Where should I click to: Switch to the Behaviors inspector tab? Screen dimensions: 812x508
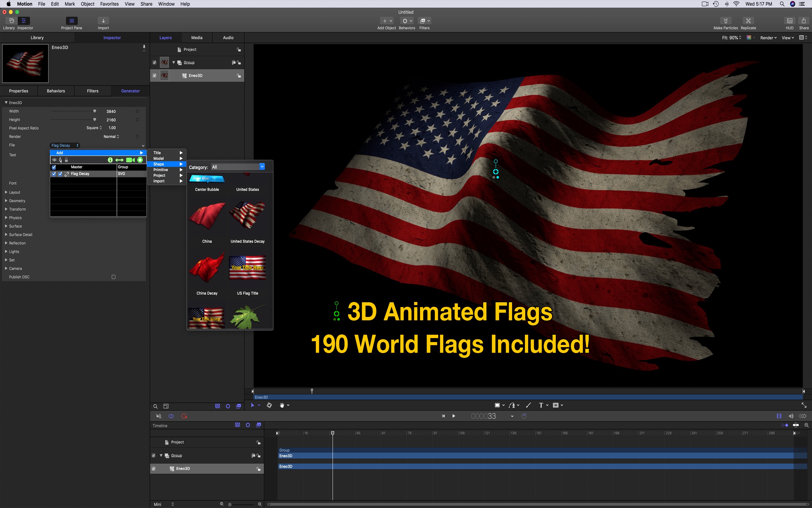tap(56, 91)
